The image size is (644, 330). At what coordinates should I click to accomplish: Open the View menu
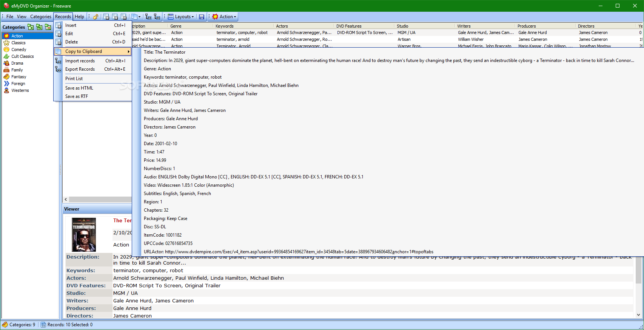coord(22,17)
